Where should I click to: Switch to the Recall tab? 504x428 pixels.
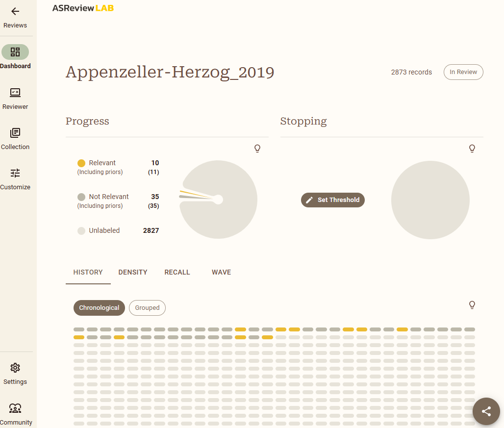(x=177, y=272)
